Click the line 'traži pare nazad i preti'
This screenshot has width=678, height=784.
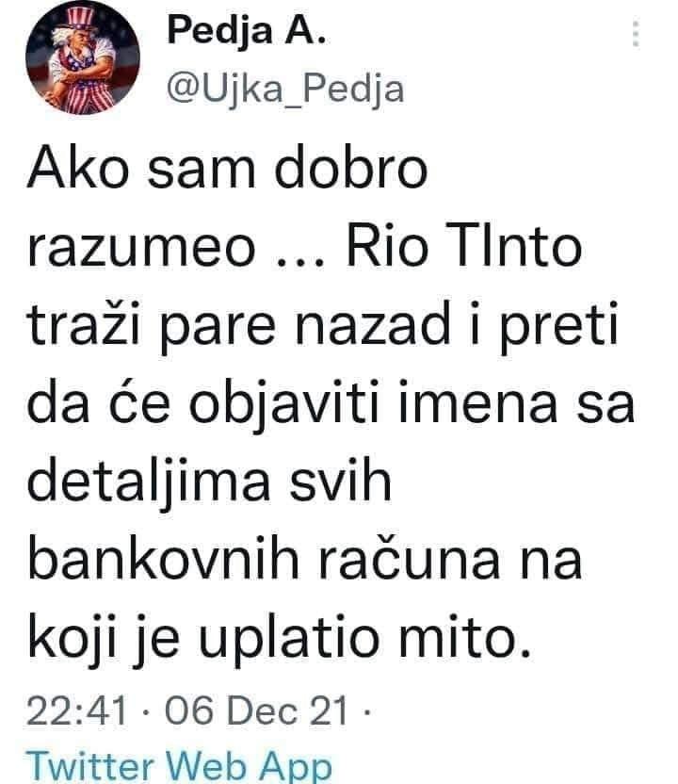click(x=323, y=325)
